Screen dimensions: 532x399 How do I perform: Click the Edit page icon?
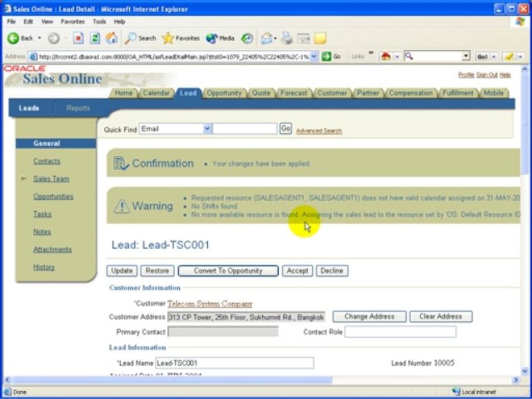tap(304, 38)
